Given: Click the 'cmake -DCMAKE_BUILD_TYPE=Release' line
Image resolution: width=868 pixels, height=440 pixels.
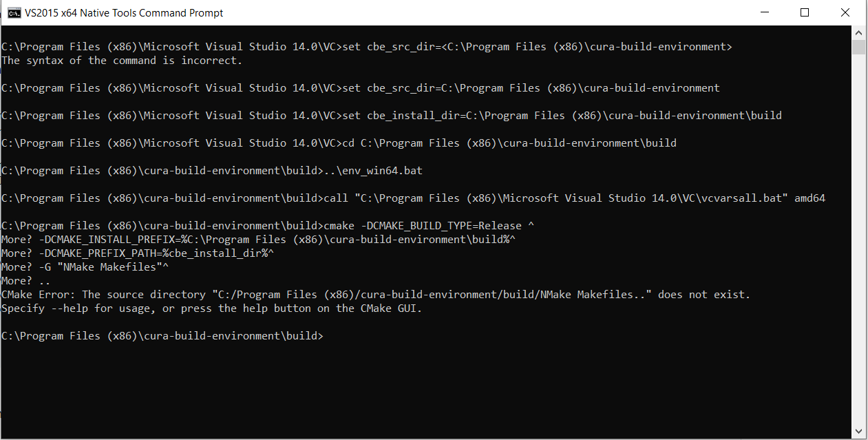Looking at the screenshot, I should (x=268, y=226).
